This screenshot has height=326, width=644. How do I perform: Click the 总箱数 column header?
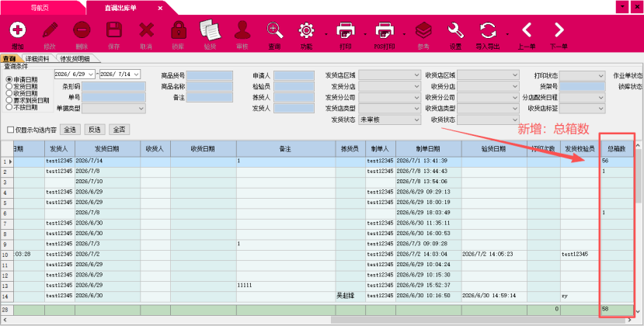coord(617,149)
